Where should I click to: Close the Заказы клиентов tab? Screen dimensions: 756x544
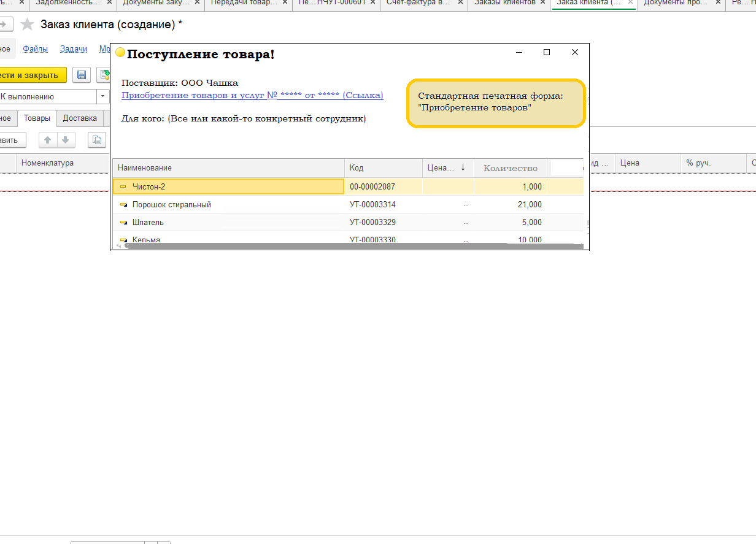(543, 2)
